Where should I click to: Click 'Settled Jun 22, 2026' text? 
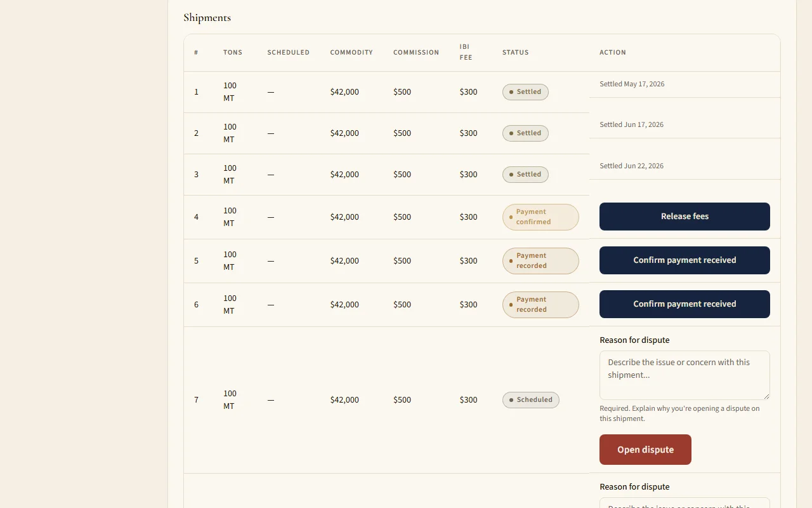point(631,166)
